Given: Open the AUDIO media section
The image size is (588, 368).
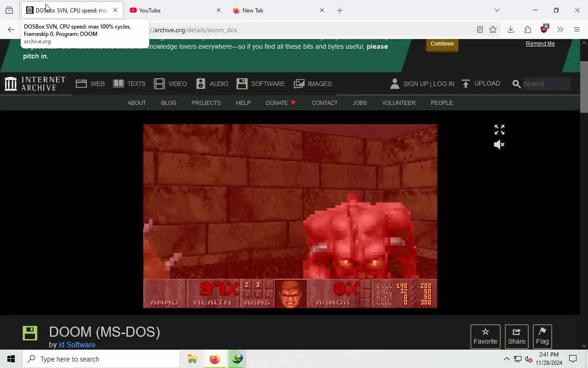Looking at the screenshot, I should pyautogui.click(x=212, y=84).
